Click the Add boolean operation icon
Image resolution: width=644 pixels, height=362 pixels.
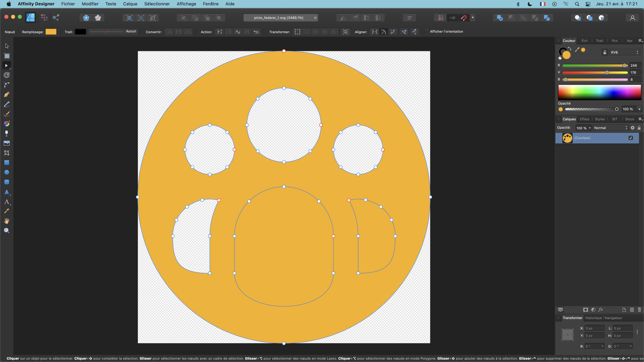pyautogui.click(x=500, y=18)
